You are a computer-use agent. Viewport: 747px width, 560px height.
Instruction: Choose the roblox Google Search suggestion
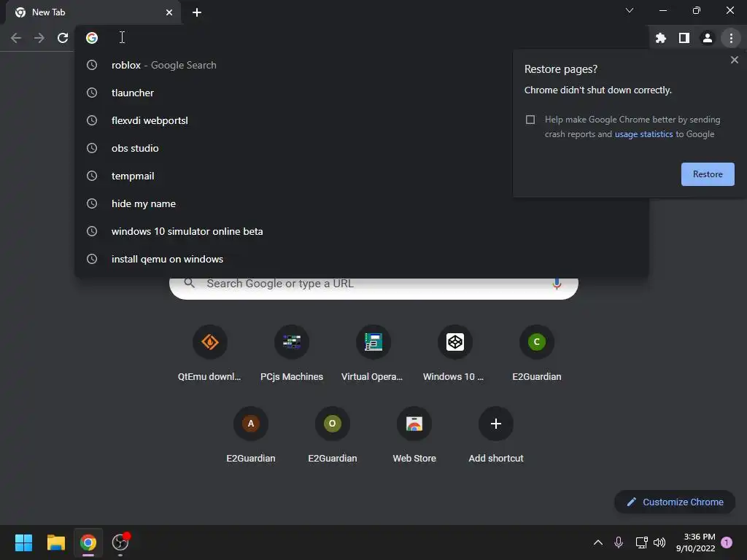click(362, 65)
